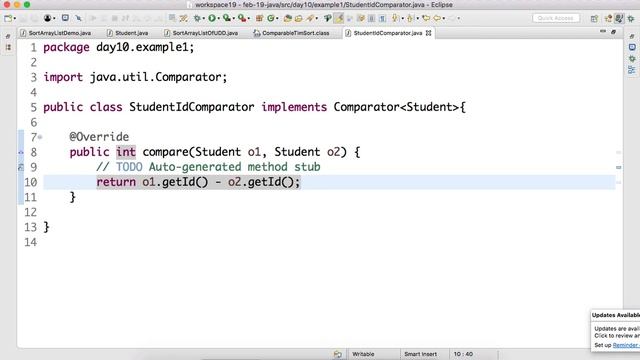Click the task marker on line 9
The width and height of the screenshot is (640, 360).
click(x=21, y=167)
